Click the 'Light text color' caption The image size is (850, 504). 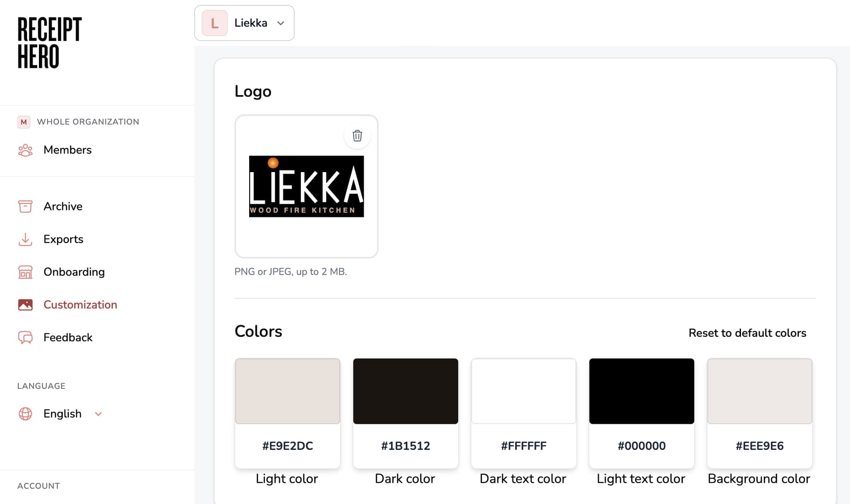point(641,479)
